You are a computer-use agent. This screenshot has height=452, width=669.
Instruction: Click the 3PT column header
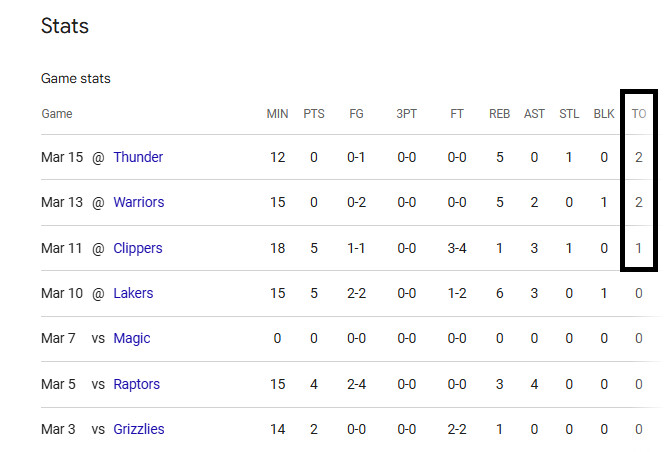pyautogui.click(x=406, y=114)
